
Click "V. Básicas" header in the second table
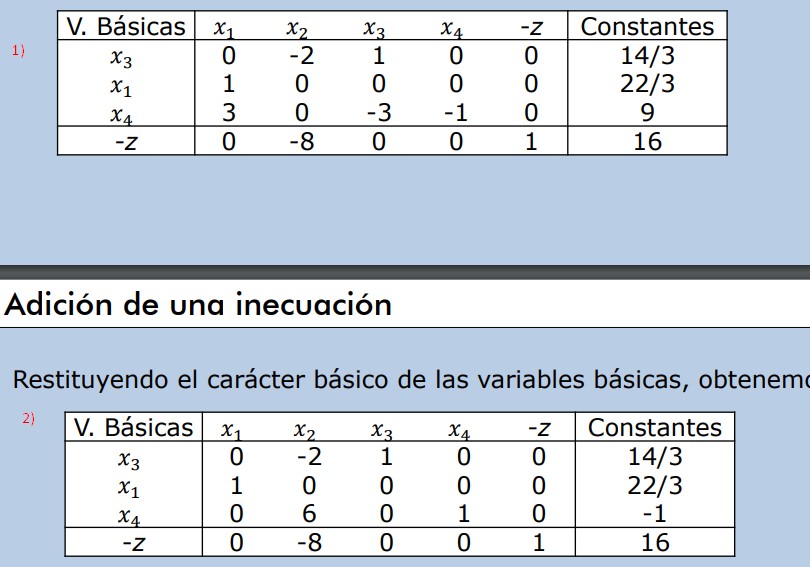pyautogui.click(x=133, y=428)
